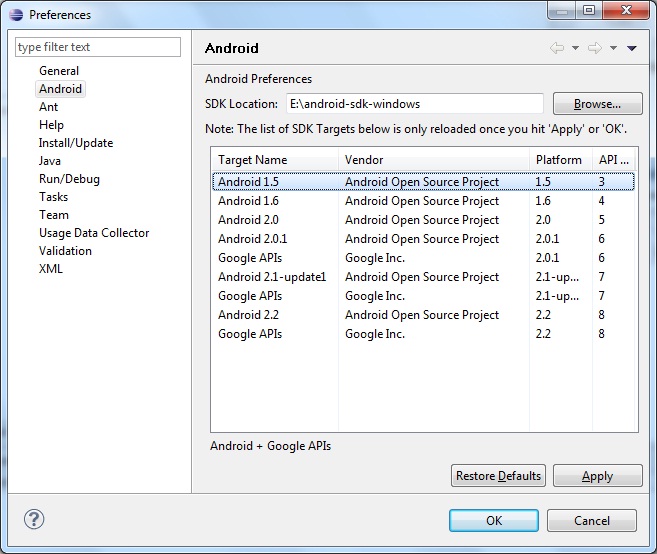The width and height of the screenshot is (657, 554).
Task: Select Usage Data Collector category
Action: (94, 233)
